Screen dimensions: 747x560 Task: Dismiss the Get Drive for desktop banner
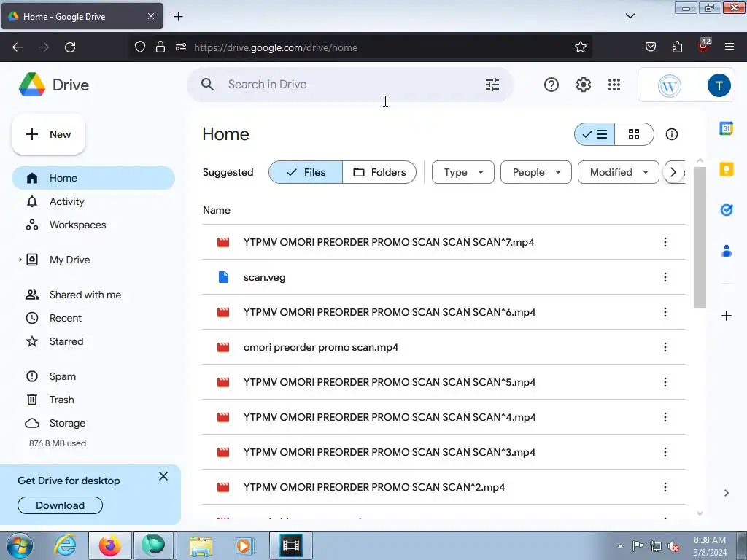(x=163, y=476)
